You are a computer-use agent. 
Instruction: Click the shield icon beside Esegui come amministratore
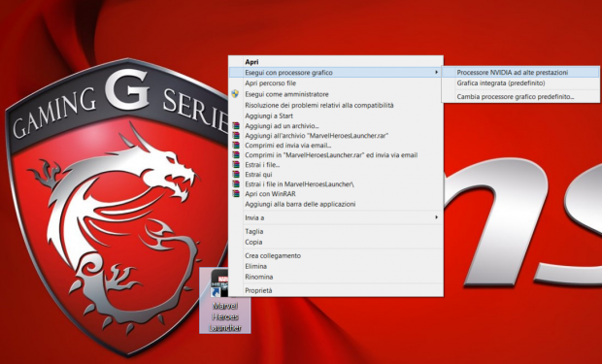pos(235,94)
